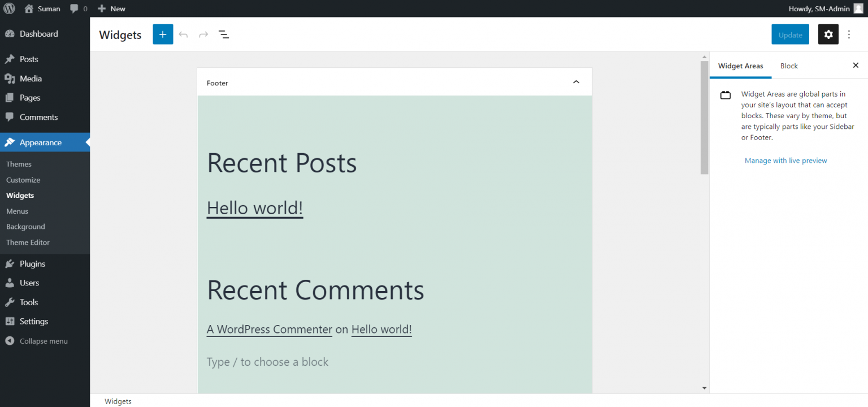Go to Posts menu item

[x=45, y=59]
